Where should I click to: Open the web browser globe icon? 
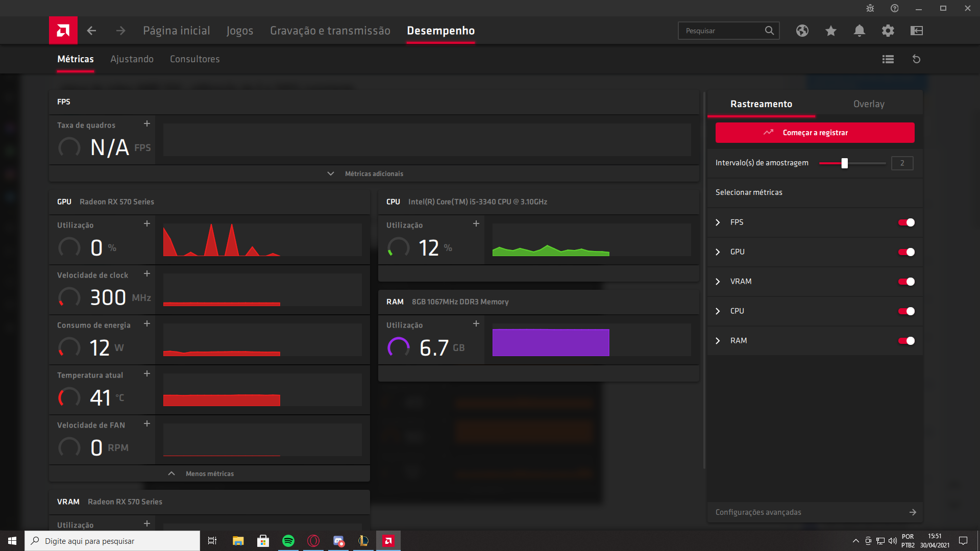coord(802,31)
